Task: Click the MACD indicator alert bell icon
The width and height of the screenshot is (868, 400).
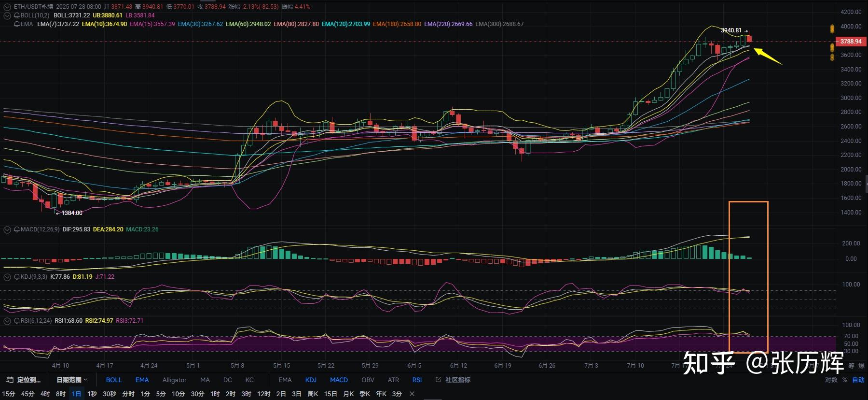Action: [17, 229]
